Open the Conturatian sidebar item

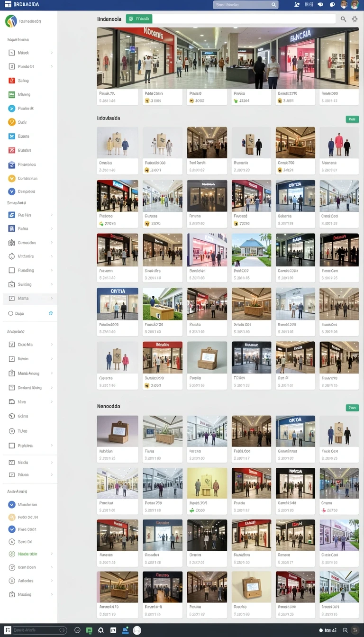(x=28, y=179)
